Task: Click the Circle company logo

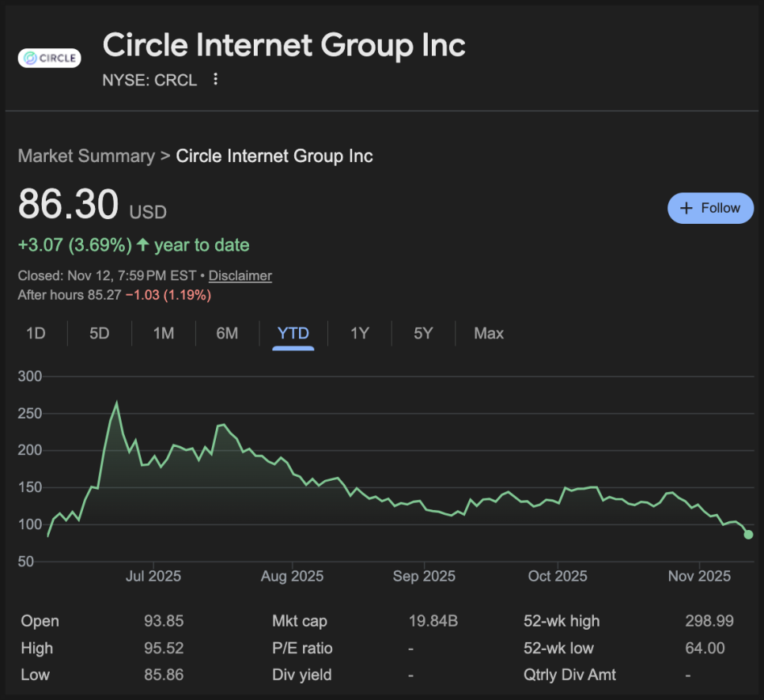Action: (x=49, y=58)
